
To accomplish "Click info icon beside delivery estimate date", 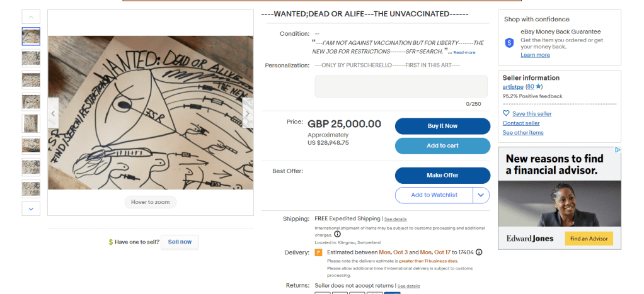I will 479,252.
